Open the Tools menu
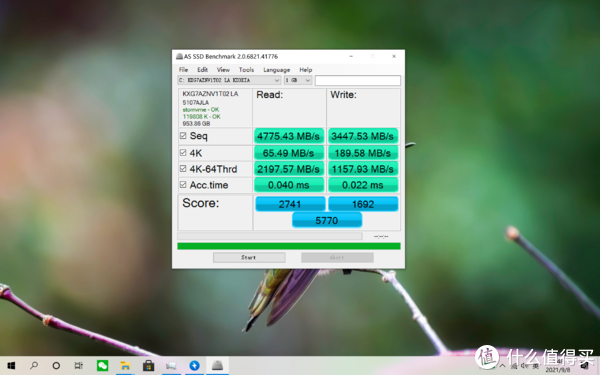 246,70
